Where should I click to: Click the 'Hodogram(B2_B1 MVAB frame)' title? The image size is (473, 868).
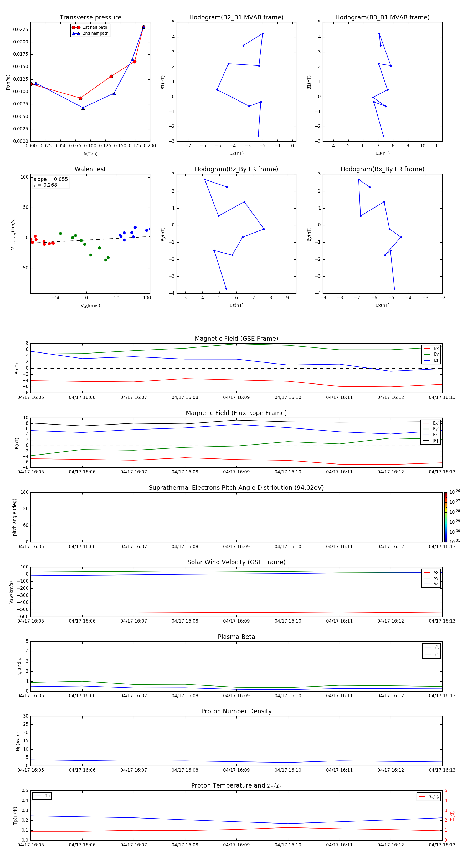tap(236, 18)
